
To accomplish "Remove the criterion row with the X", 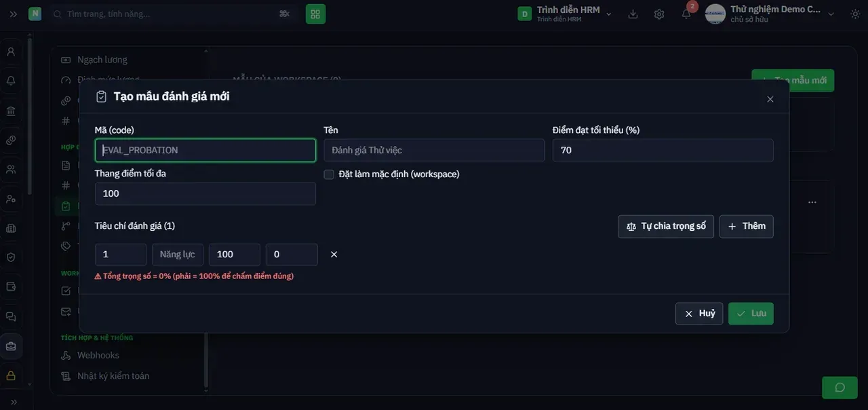I will [x=334, y=255].
